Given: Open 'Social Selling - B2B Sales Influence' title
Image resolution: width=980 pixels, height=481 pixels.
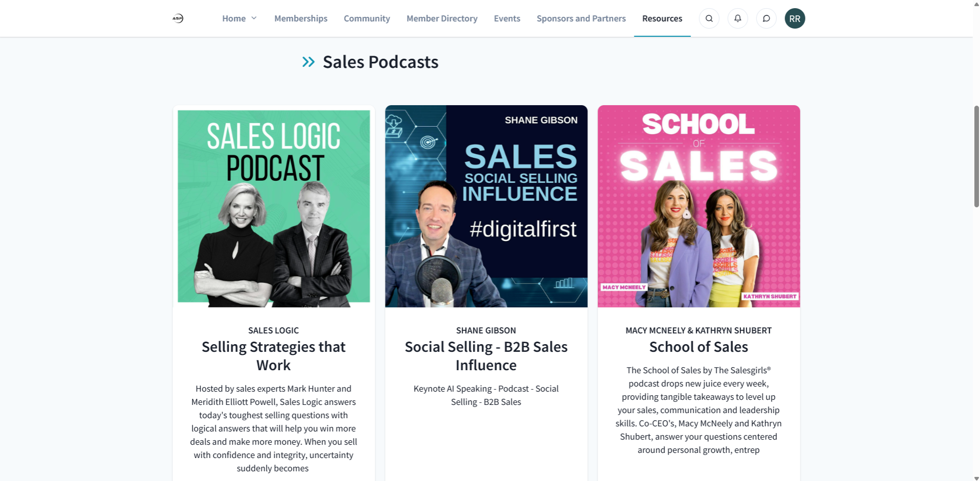Looking at the screenshot, I should coord(486,356).
